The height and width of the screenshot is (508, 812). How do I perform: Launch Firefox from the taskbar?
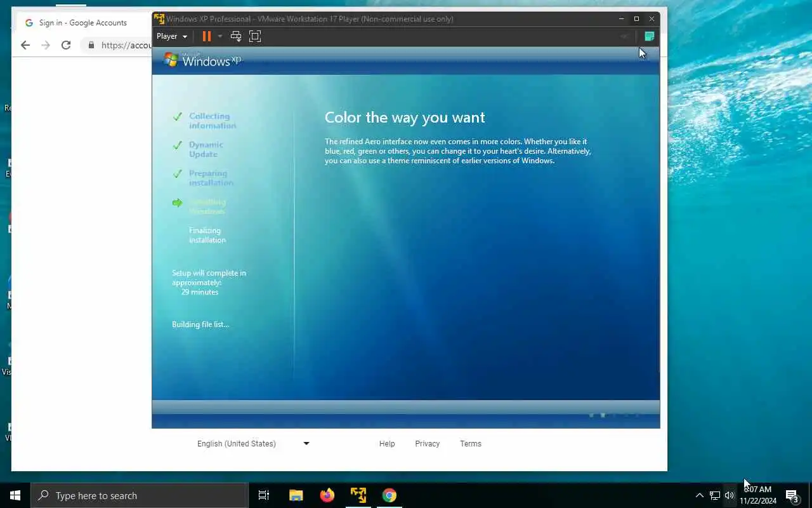click(327, 495)
